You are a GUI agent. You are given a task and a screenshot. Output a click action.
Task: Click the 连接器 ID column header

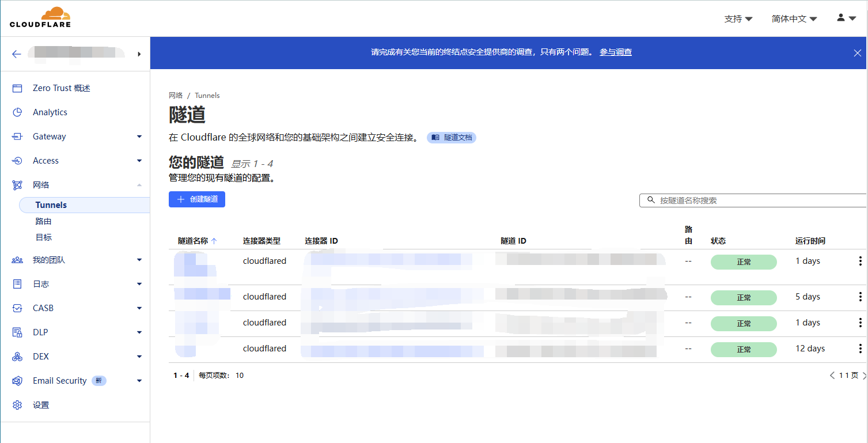(321, 241)
